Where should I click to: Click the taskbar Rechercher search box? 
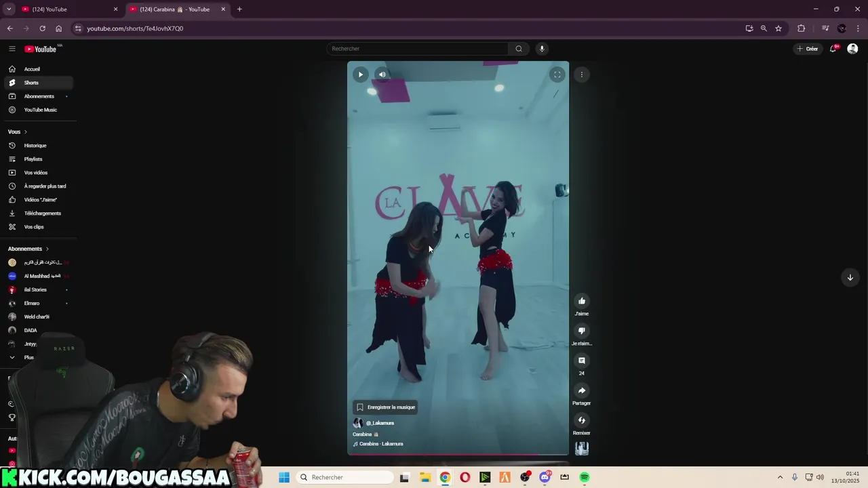coord(344,477)
